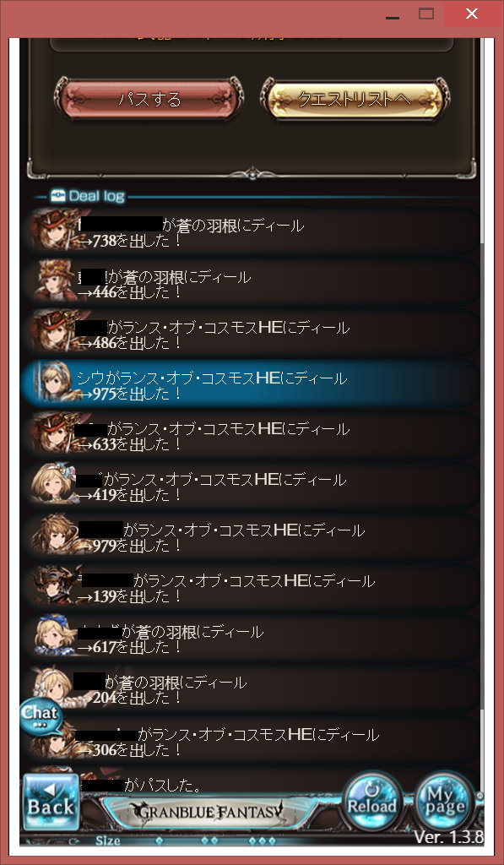The image size is (504, 865).
Task: Select highlighted シウ 975 deal entry
Action: click(251, 384)
